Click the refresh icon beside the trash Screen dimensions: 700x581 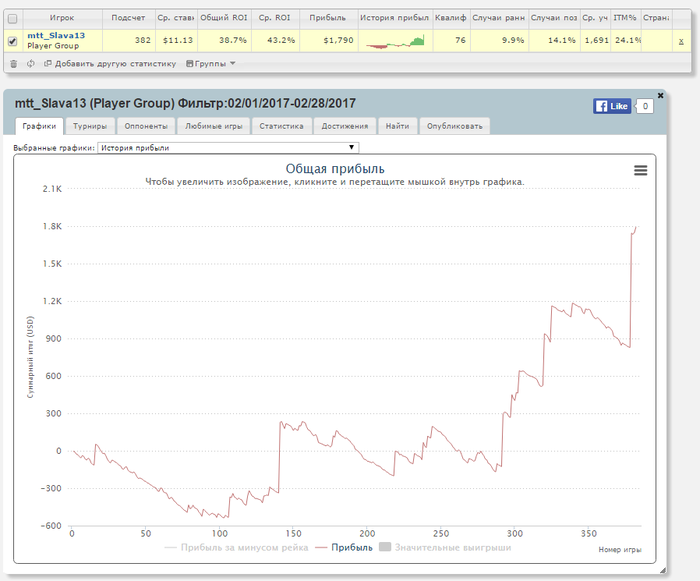pos(30,64)
